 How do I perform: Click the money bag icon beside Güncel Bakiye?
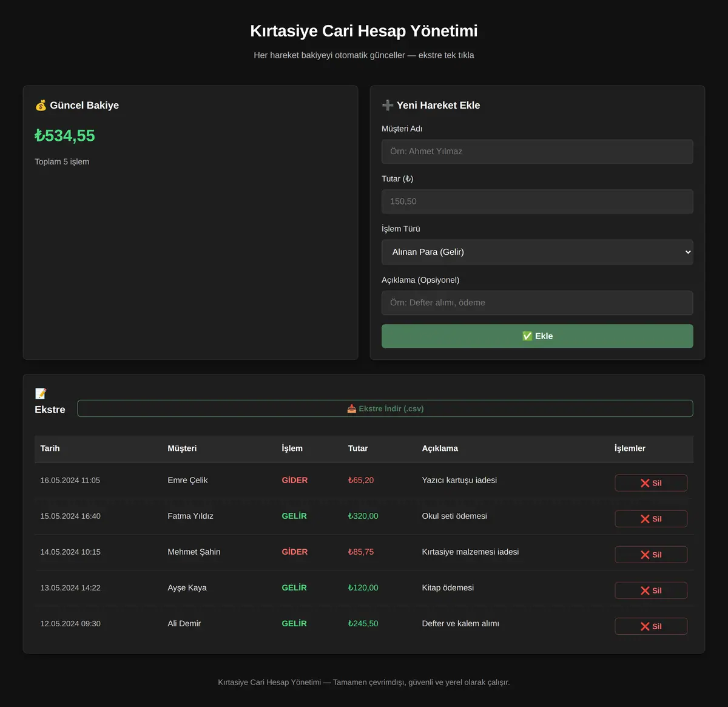(x=41, y=106)
